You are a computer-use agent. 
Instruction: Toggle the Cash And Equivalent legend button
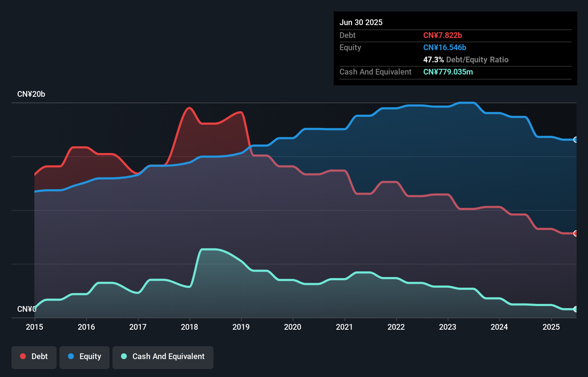(163, 357)
